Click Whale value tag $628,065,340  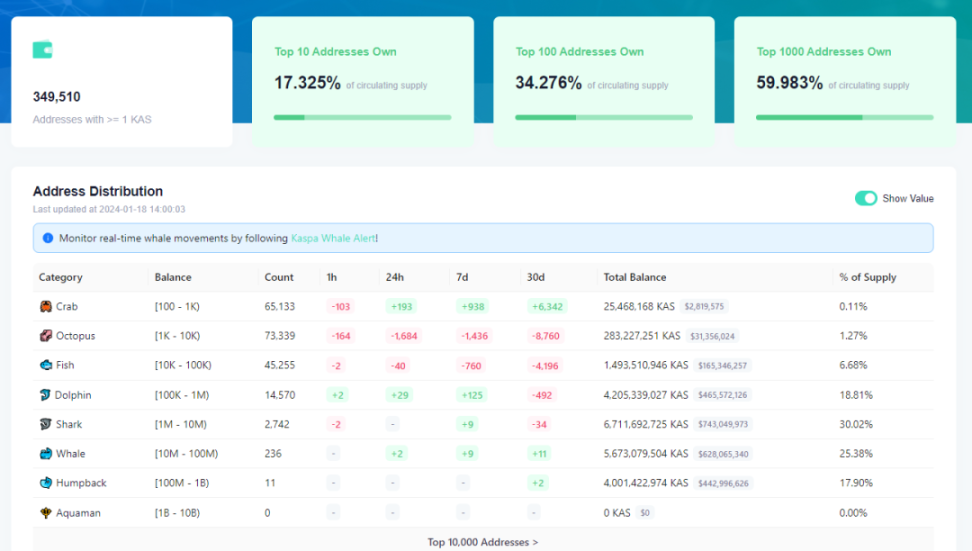(x=723, y=454)
